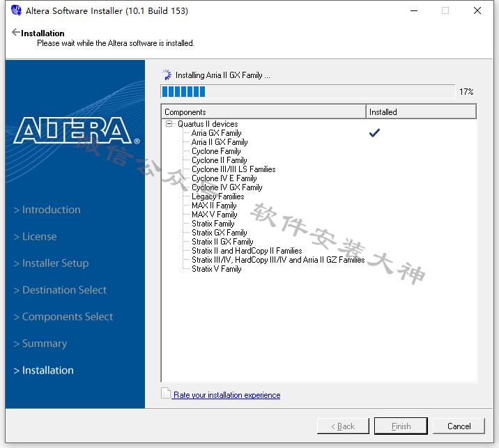
Task: Select Stratix GX Family row
Action: click(x=220, y=233)
